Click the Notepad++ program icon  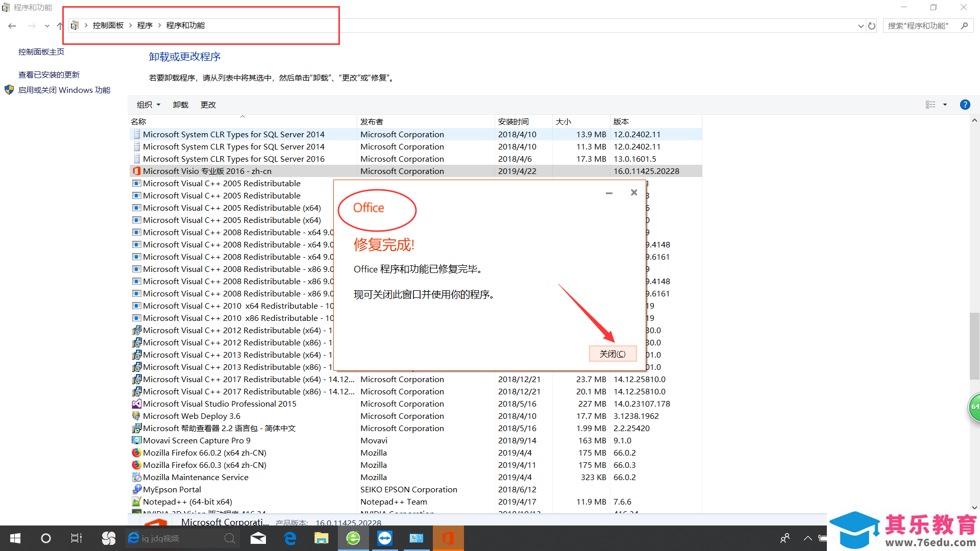[136, 502]
